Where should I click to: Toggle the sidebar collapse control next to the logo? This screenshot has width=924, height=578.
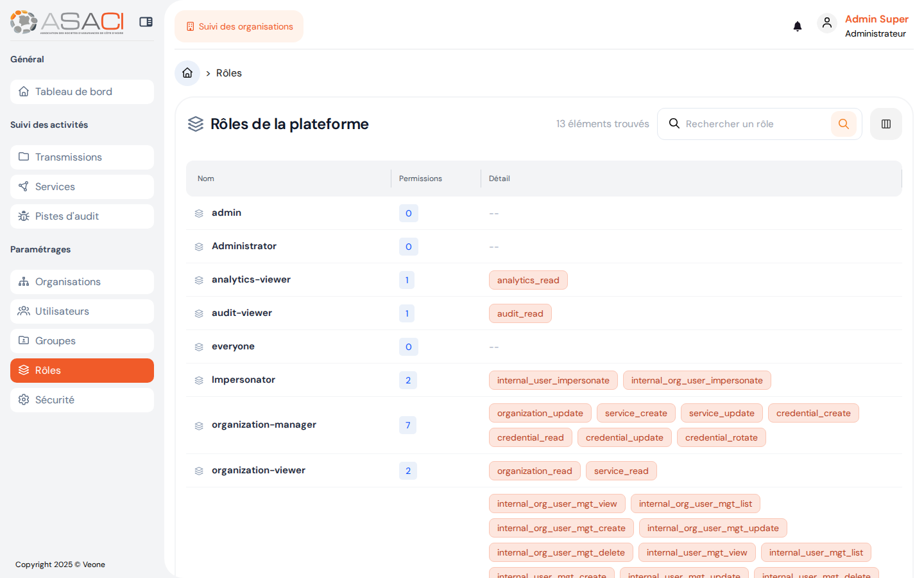146,21
